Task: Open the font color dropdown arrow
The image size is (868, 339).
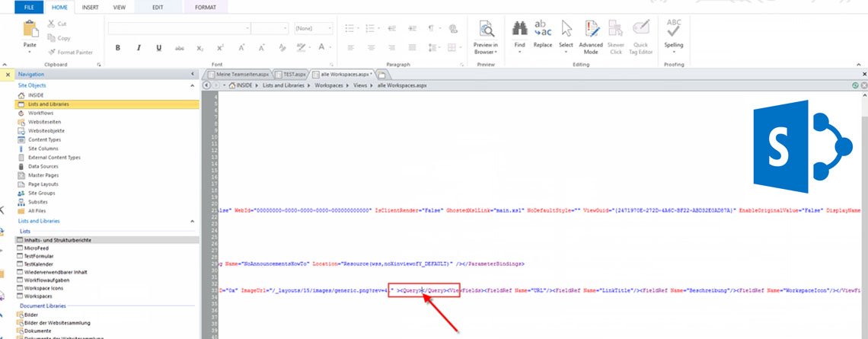Action: point(330,48)
